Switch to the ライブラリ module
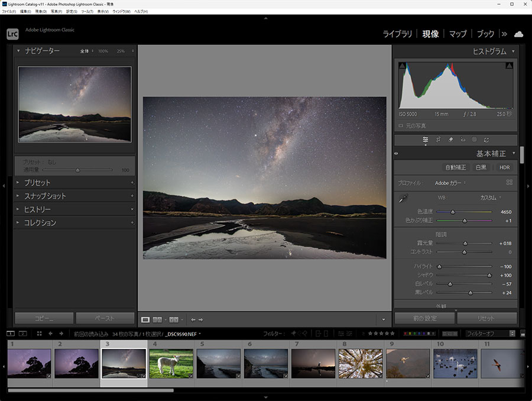Screen dimensions: 532x401 (x=397, y=34)
